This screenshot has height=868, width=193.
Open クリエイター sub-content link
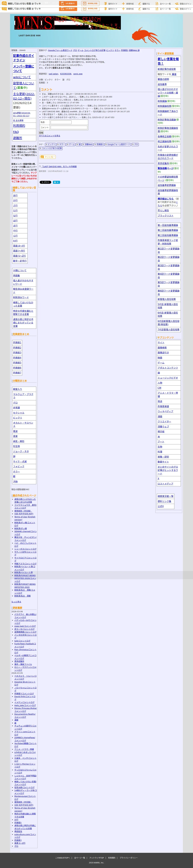point(164,422)
